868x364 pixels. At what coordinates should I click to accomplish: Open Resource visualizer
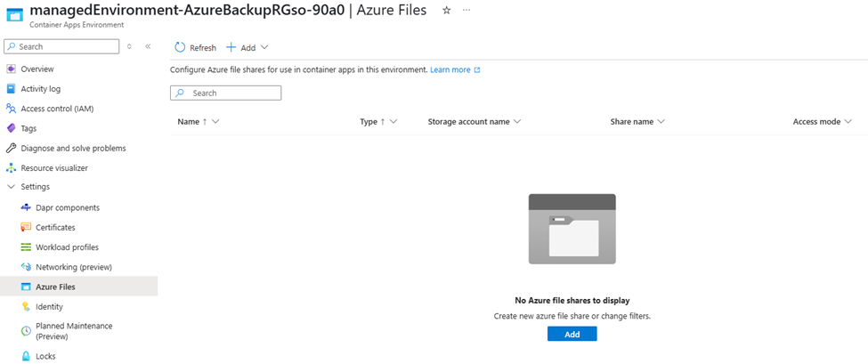pos(54,167)
